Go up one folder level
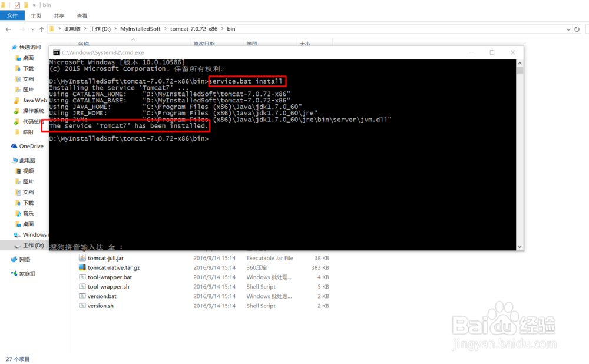This screenshot has width=589, height=364. 41,29
